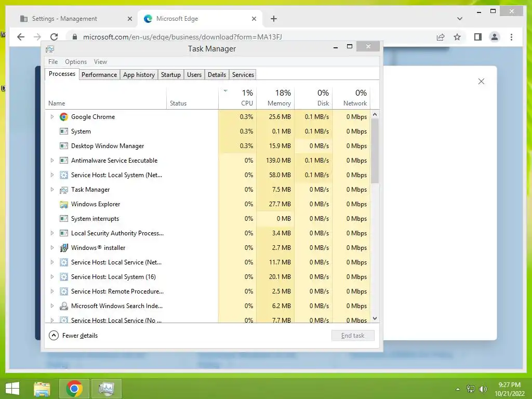The height and width of the screenshot is (399, 532).
Task: Switch to the Startup tab
Action: tap(170, 75)
